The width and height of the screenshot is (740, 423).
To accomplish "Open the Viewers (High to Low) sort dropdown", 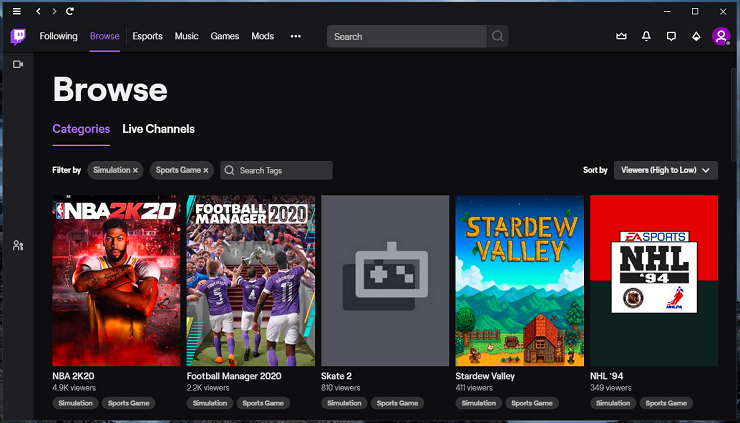I will [x=666, y=170].
